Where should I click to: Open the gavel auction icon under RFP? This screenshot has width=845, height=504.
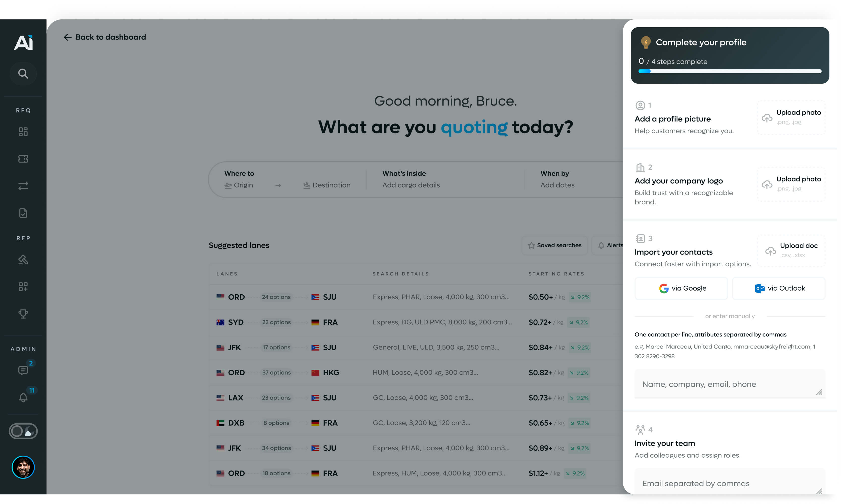pos(23,260)
